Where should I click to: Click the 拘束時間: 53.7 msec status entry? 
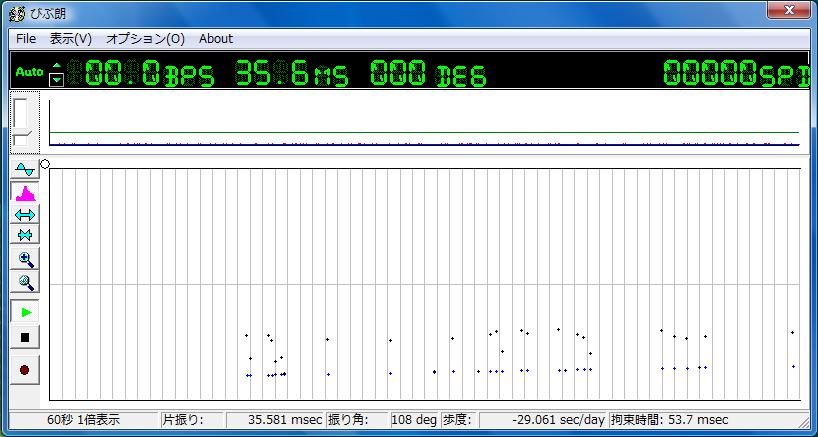[x=670, y=420]
